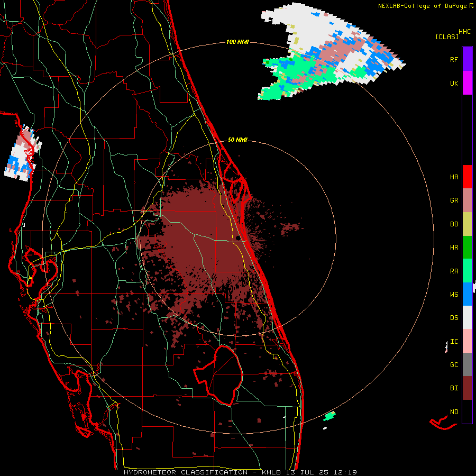Choose the DS white legend swatch

pyautogui.click(x=467, y=317)
